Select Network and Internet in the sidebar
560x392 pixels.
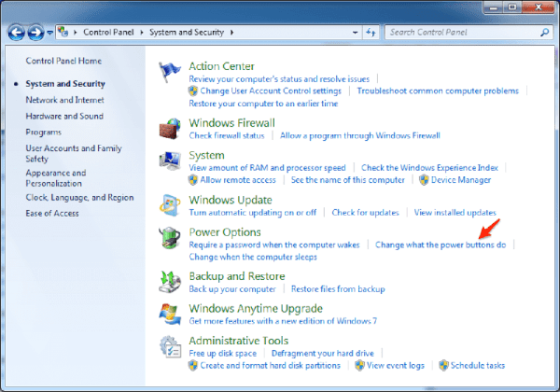point(65,99)
